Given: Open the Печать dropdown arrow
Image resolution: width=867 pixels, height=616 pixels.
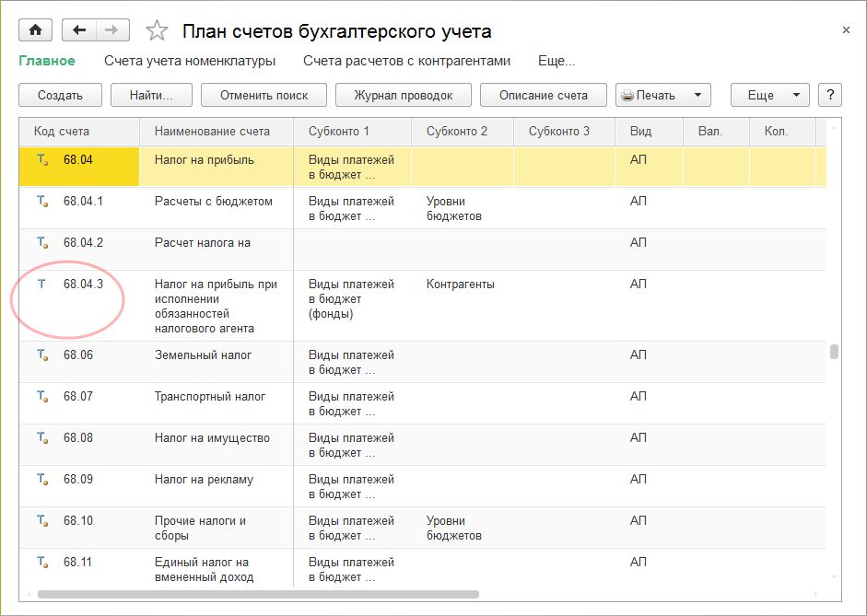Looking at the screenshot, I should 697,95.
